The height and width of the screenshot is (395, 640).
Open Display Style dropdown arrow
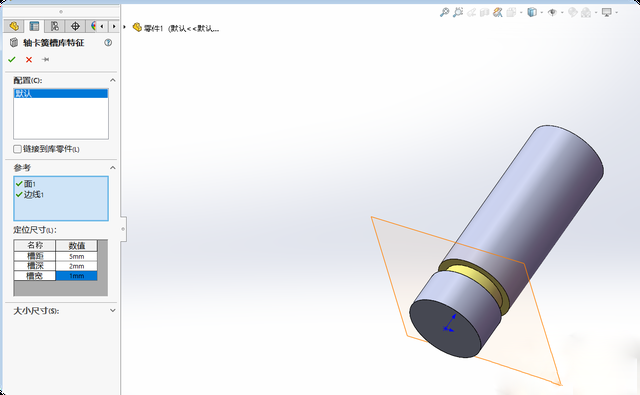(542, 13)
